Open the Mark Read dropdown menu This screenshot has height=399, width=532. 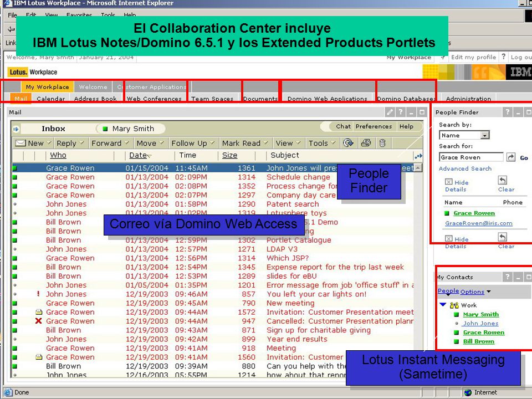pos(265,143)
